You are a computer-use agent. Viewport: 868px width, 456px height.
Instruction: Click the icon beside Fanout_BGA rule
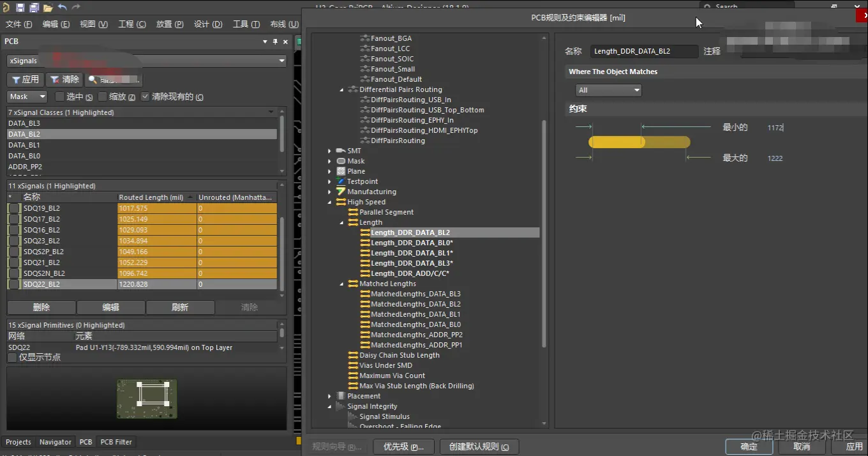365,38
